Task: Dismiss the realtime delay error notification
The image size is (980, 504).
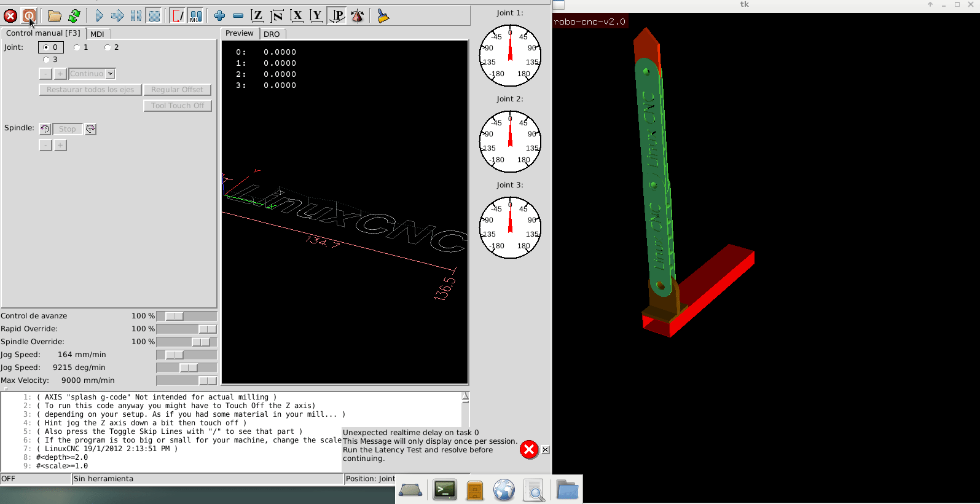Action: pos(546,450)
